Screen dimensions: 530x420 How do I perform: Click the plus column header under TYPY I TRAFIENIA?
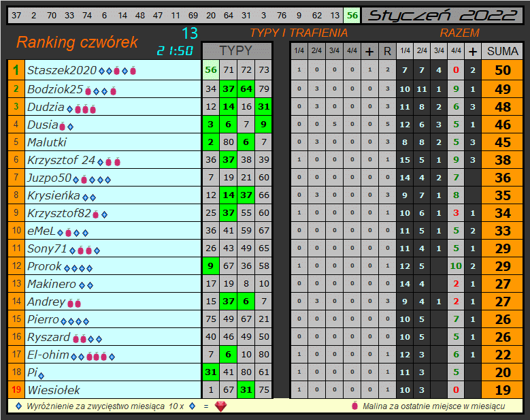(369, 52)
